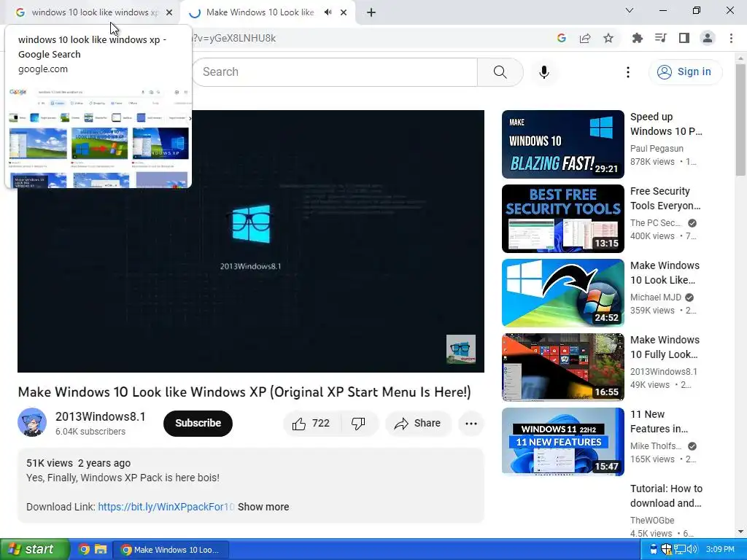Open 11 New Features in video title
The height and width of the screenshot is (560, 747).
(659, 421)
